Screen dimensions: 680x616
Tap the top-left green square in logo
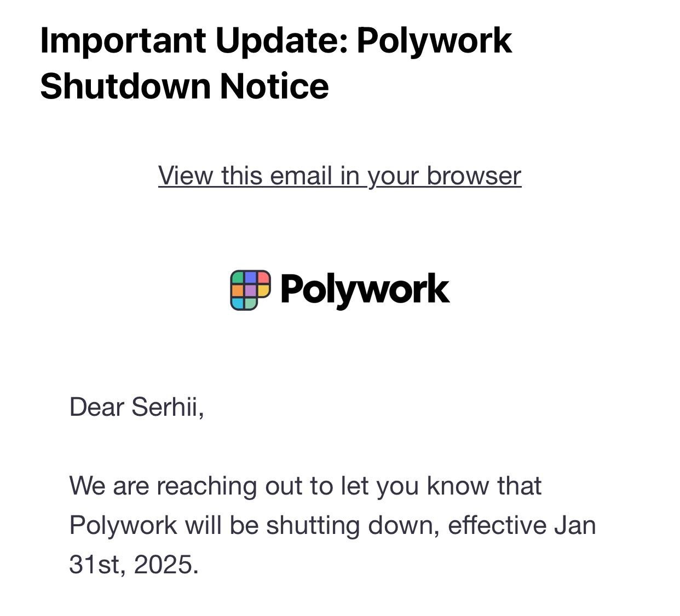pyautogui.click(x=238, y=277)
